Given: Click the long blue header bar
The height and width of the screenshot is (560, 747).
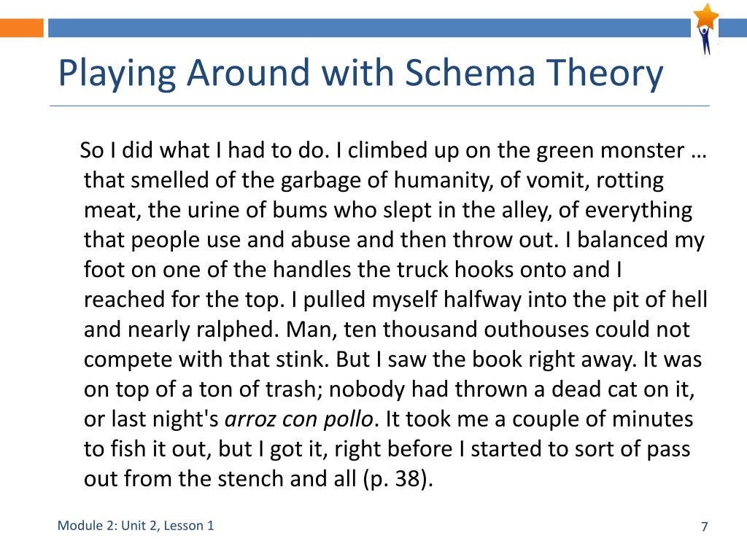Looking at the screenshot, I should tap(369, 28).
